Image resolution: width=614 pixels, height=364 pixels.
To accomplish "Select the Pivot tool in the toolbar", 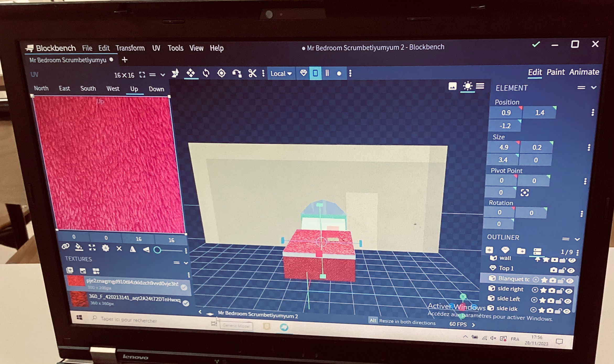I will [221, 73].
